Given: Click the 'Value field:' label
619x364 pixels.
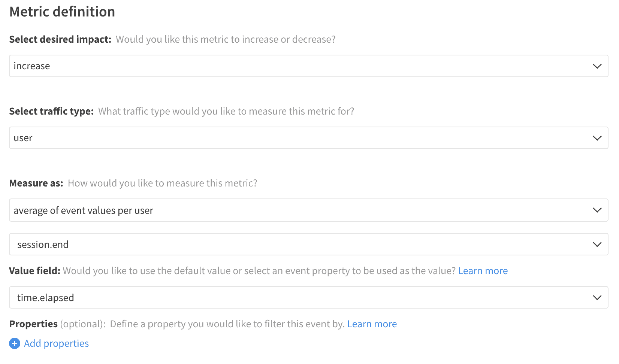Looking at the screenshot, I should (x=34, y=271).
